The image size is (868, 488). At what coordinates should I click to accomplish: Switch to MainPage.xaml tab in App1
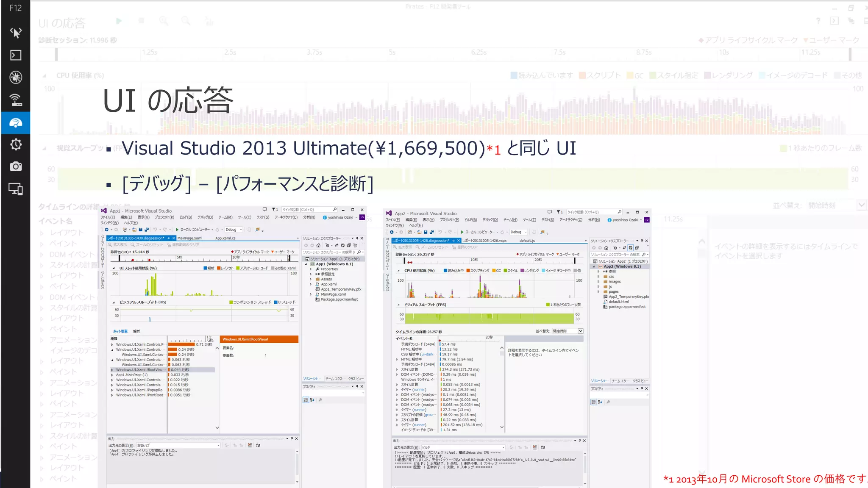pos(189,238)
